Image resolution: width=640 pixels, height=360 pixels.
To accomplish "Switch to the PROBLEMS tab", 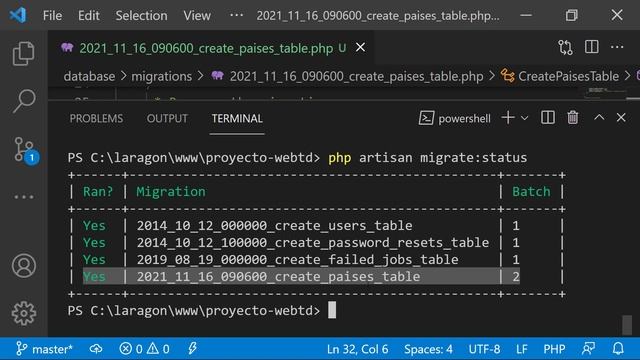I will pos(96,118).
